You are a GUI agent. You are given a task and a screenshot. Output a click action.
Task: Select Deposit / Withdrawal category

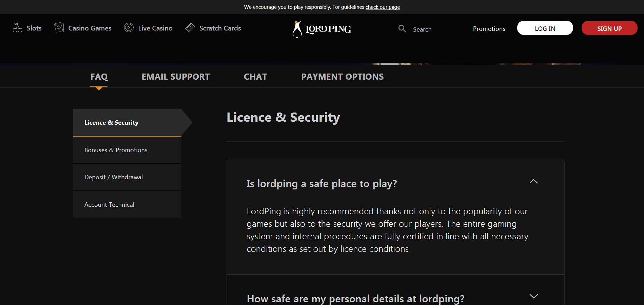[x=127, y=177]
